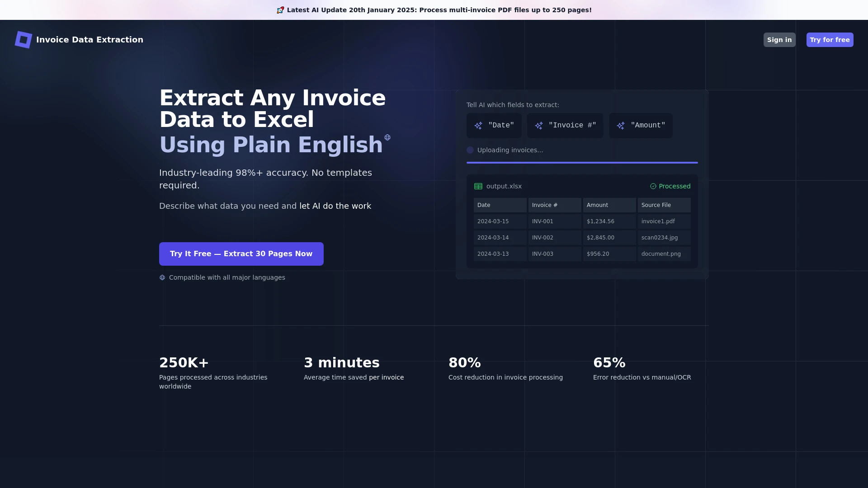Image resolution: width=868 pixels, height=488 pixels.
Task: Click the Try for free button
Action: click(x=830, y=40)
